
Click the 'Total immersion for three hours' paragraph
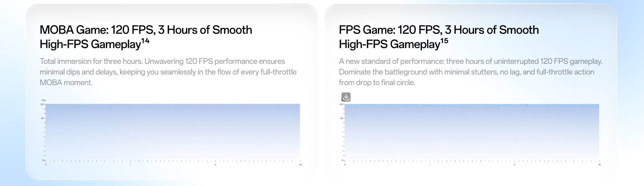coord(168,72)
